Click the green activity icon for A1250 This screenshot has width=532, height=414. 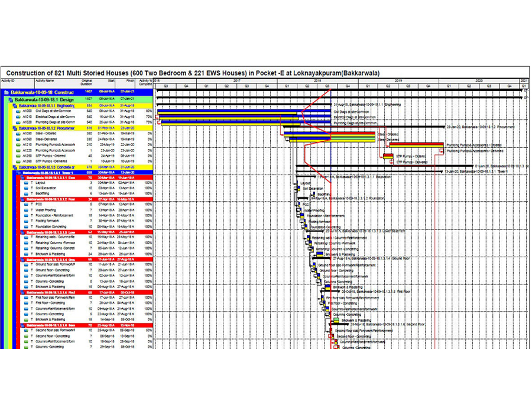(18, 156)
